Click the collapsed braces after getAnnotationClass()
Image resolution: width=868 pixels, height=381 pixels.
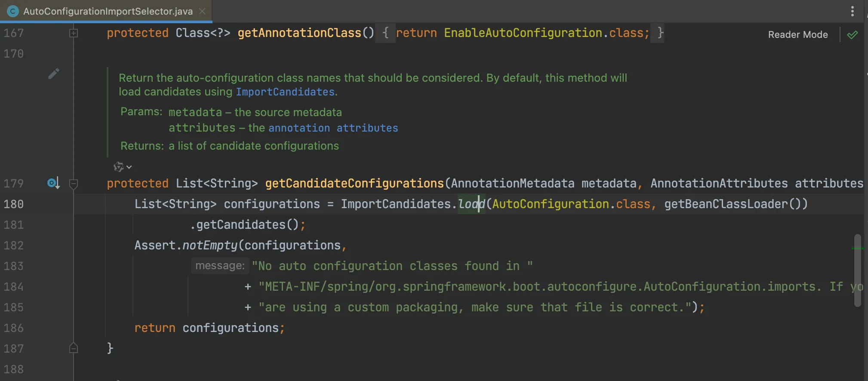point(385,33)
